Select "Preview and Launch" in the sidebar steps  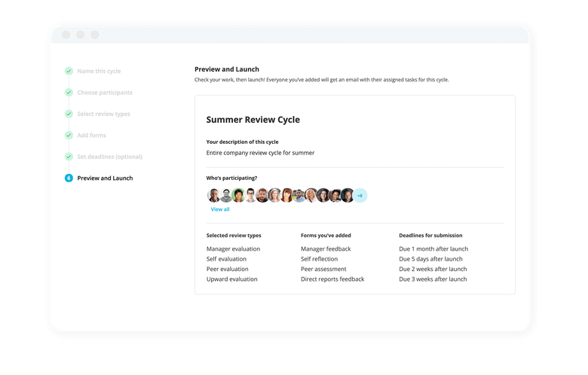105,178
